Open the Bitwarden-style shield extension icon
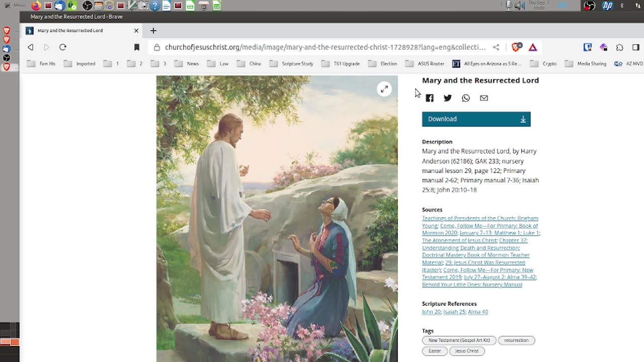The image size is (644, 362). [587, 47]
